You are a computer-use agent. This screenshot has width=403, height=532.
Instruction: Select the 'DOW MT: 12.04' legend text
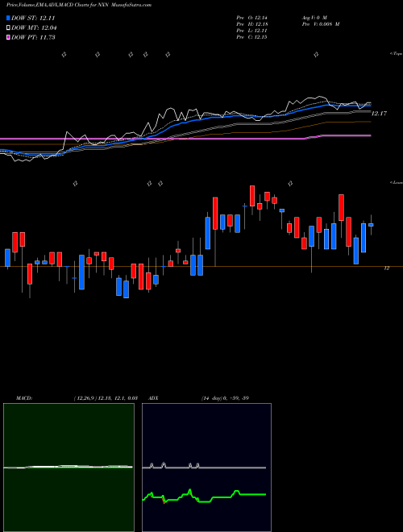pos(34,28)
